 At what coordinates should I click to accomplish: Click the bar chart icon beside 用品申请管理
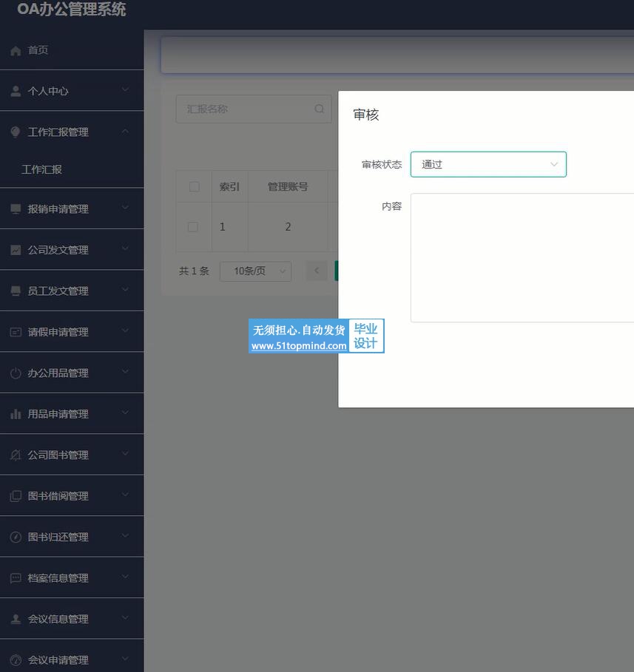(16, 414)
